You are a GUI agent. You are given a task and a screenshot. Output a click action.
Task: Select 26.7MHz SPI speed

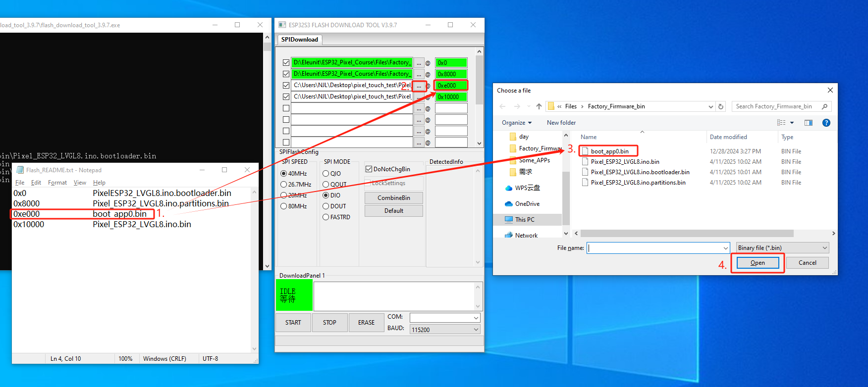(x=284, y=185)
